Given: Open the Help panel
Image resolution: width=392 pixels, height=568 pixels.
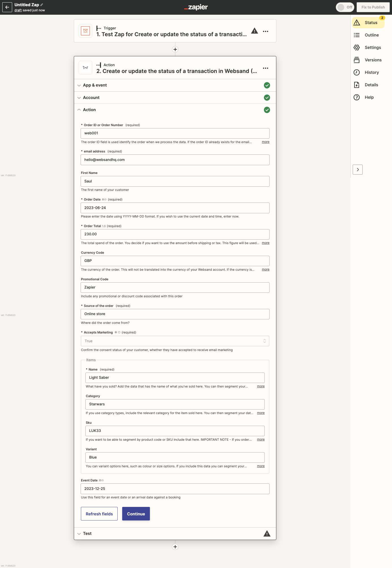Looking at the screenshot, I should tap(368, 97).
